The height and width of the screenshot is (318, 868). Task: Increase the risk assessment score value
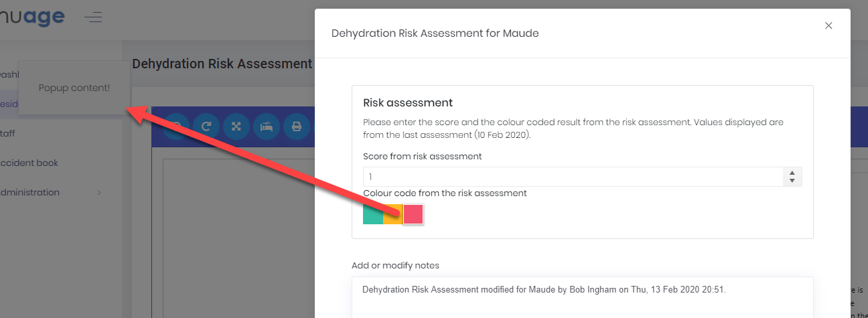click(x=792, y=173)
